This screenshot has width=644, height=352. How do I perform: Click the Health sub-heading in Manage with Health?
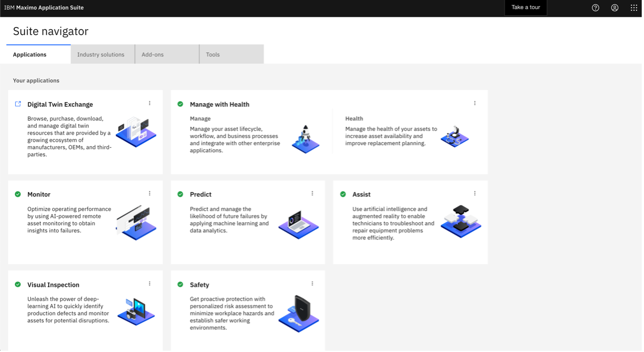[x=354, y=119]
